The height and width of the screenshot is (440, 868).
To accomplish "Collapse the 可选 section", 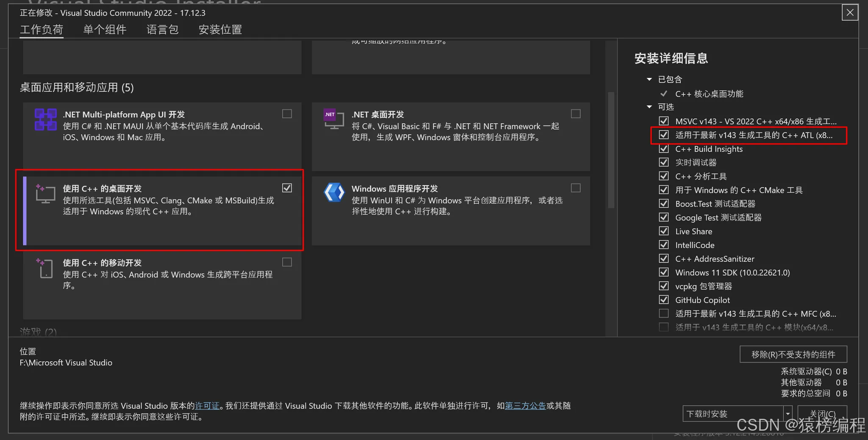I will click(x=649, y=107).
